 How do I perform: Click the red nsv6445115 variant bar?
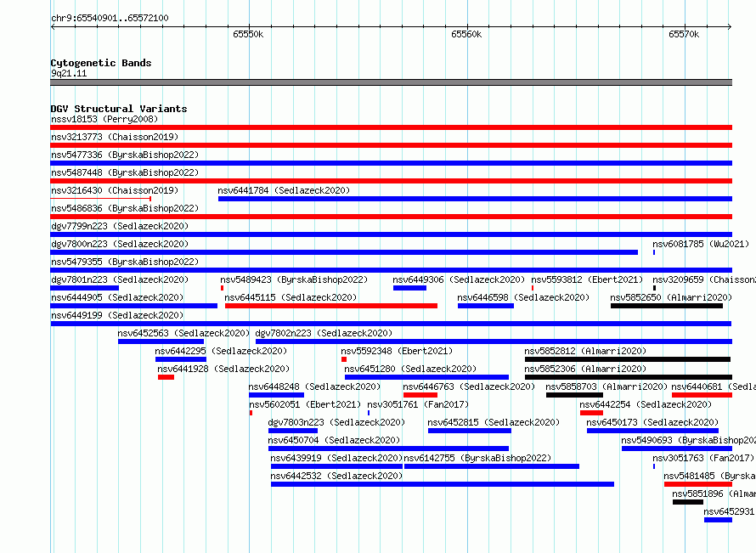pos(331,306)
